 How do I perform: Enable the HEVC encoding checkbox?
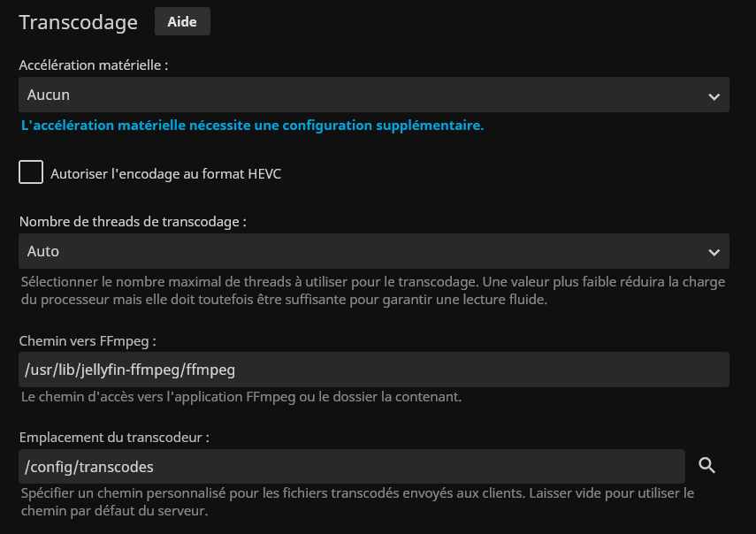[x=31, y=172]
